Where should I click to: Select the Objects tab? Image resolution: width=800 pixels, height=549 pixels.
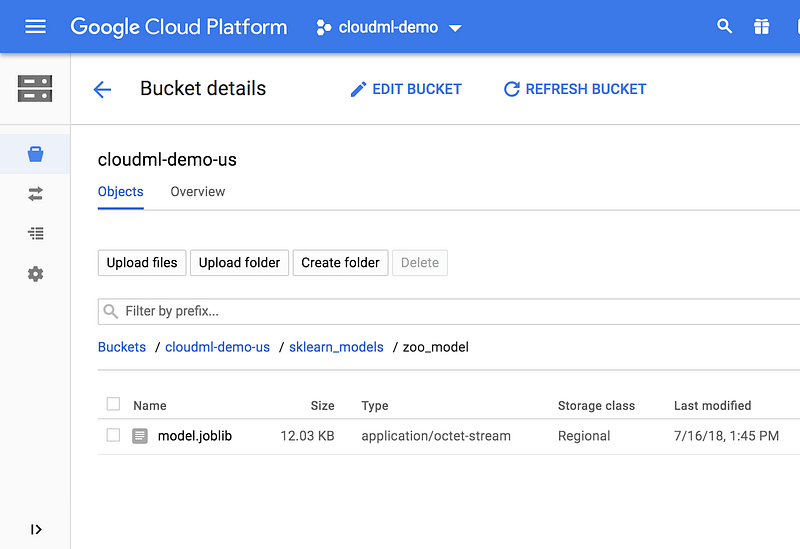pyautogui.click(x=121, y=191)
